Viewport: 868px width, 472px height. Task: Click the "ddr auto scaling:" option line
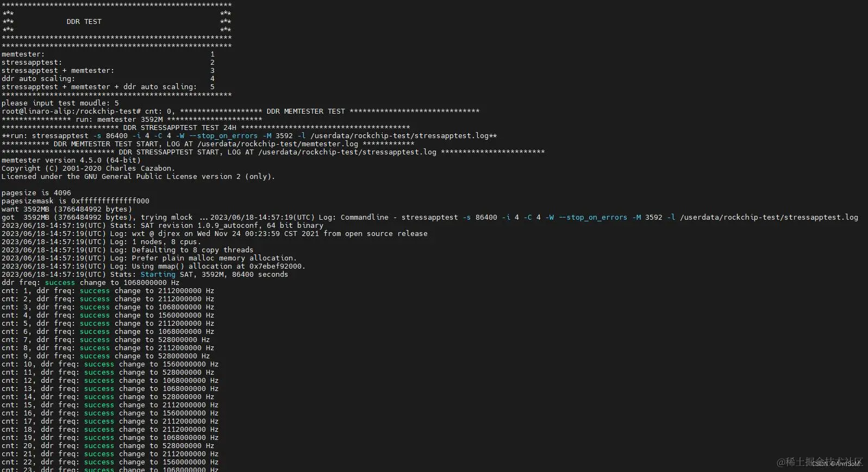pyautogui.click(x=108, y=79)
